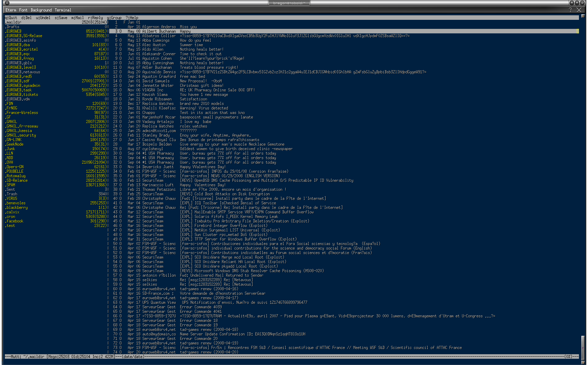Open the Terminal menu
The width and height of the screenshot is (588, 365).
[63, 10]
